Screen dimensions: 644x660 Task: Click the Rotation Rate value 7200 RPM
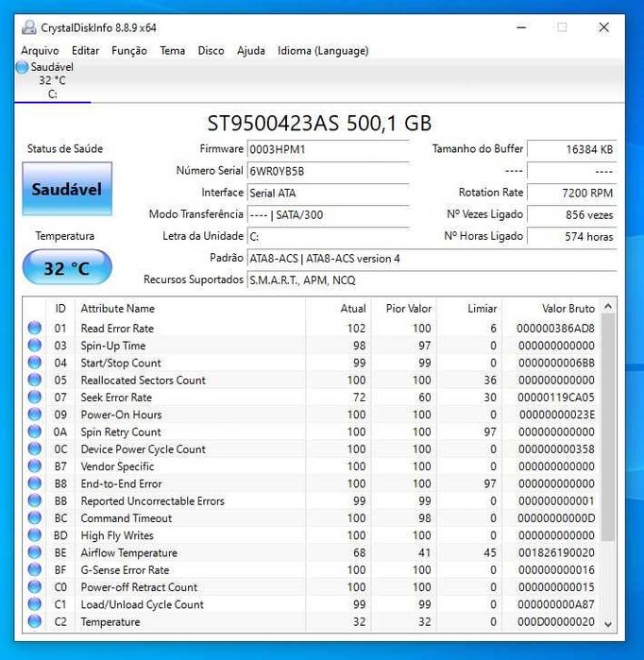click(572, 194)
